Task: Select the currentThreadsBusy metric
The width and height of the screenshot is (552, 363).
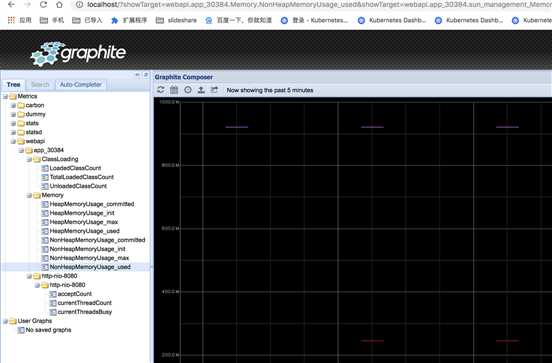Action: (x=85, y=312)
